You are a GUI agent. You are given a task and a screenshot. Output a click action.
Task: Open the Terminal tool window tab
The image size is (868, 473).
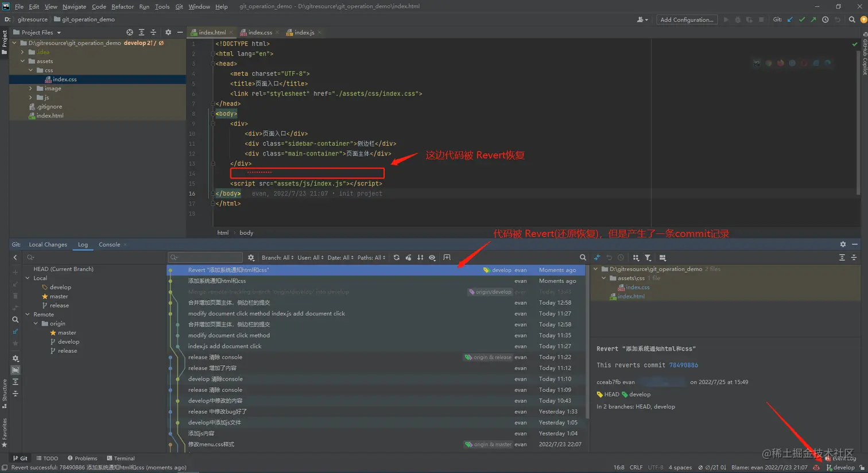[x=121, y=459]
